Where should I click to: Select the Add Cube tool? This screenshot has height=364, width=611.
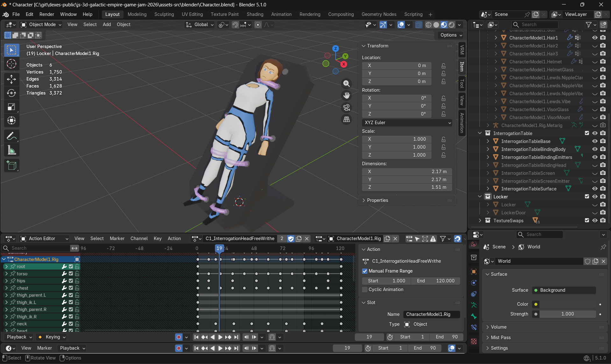tap(11, 165)
